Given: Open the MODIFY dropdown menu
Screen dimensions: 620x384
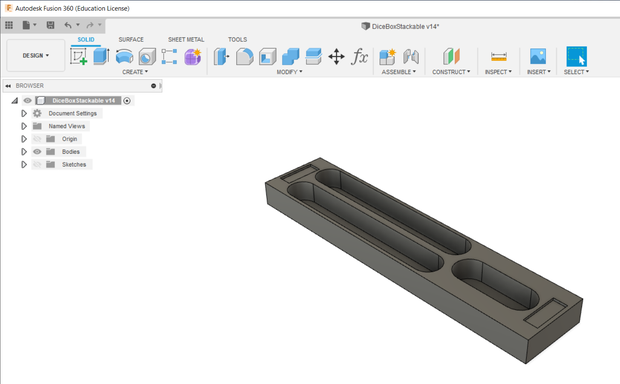Looking at the screenshot, I should click(x=289, y=72).
